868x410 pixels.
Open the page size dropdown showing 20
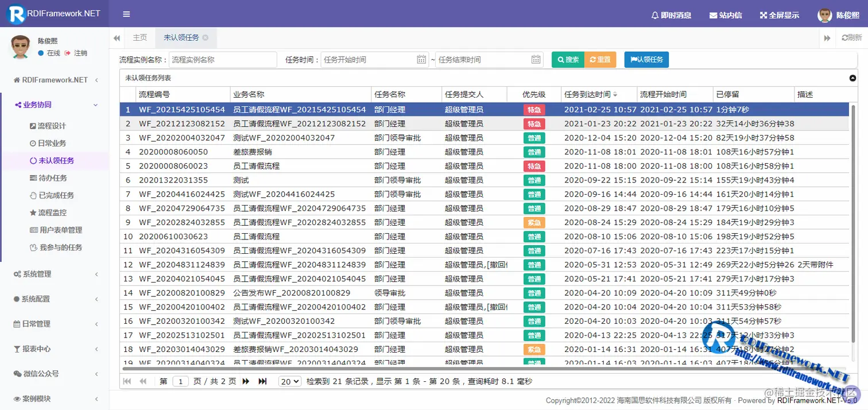[x=289, y=381]
